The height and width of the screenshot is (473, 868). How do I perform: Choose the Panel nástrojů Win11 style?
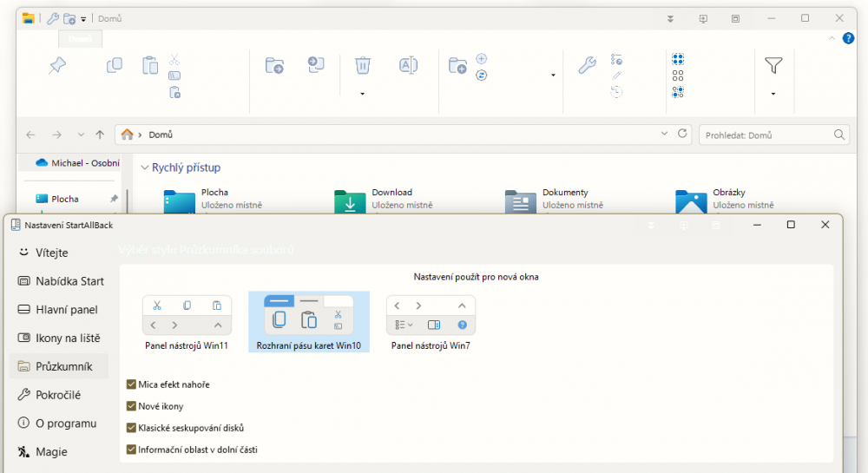click(187, 322)
